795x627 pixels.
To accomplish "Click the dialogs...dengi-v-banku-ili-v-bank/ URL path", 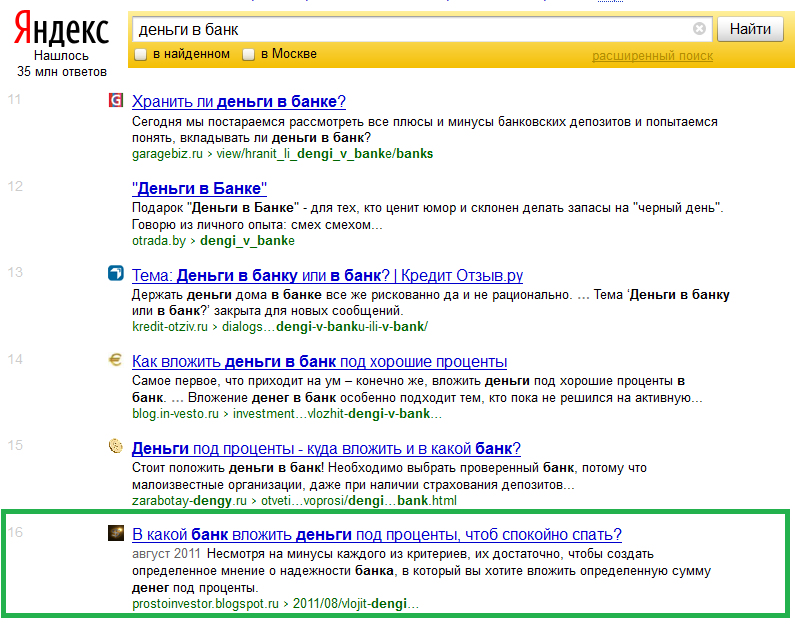I will coord(325,326).
